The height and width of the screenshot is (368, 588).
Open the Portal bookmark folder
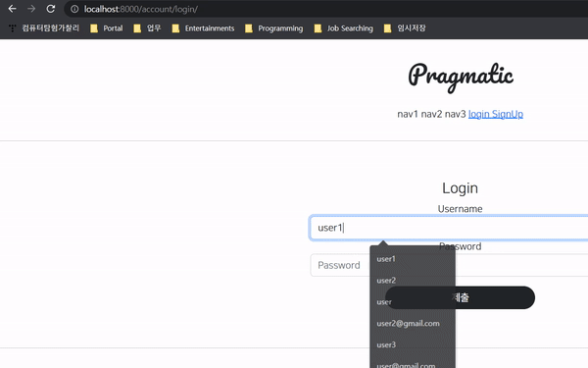pyautogui.click(x=107, y=28)
